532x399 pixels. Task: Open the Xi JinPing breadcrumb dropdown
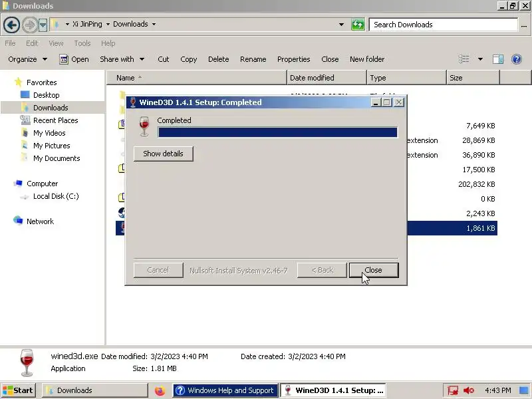108,24
